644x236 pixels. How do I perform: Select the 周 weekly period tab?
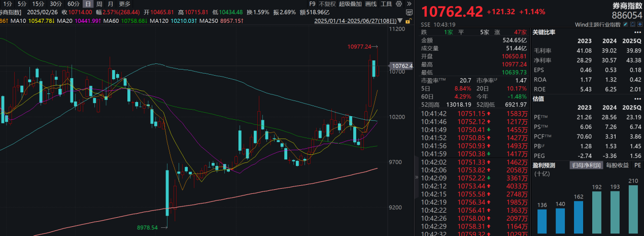(99, 4)
